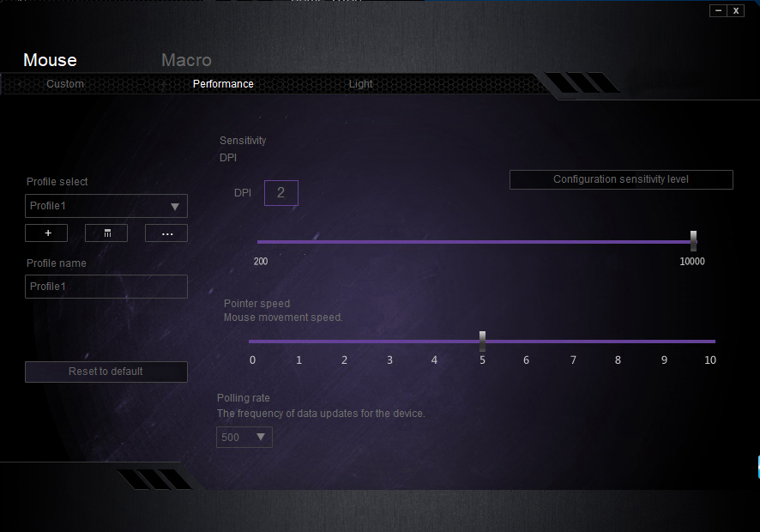
Task: Delete the profile using the trash icon
Action: [106, 233]
